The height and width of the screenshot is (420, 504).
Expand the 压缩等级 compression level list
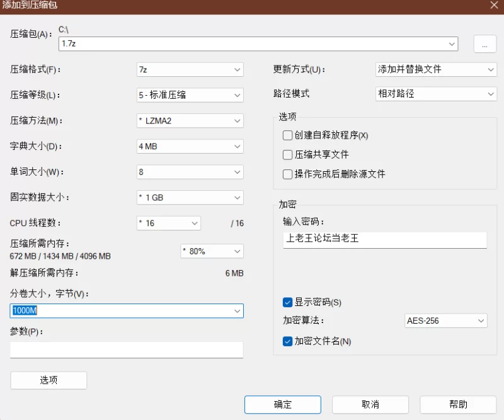click(236, 94)
